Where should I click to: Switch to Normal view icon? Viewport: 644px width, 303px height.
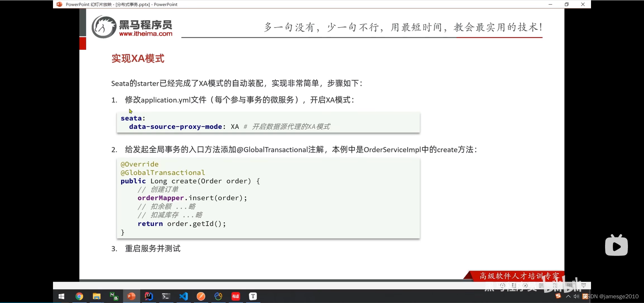click(x=541, y=286)
